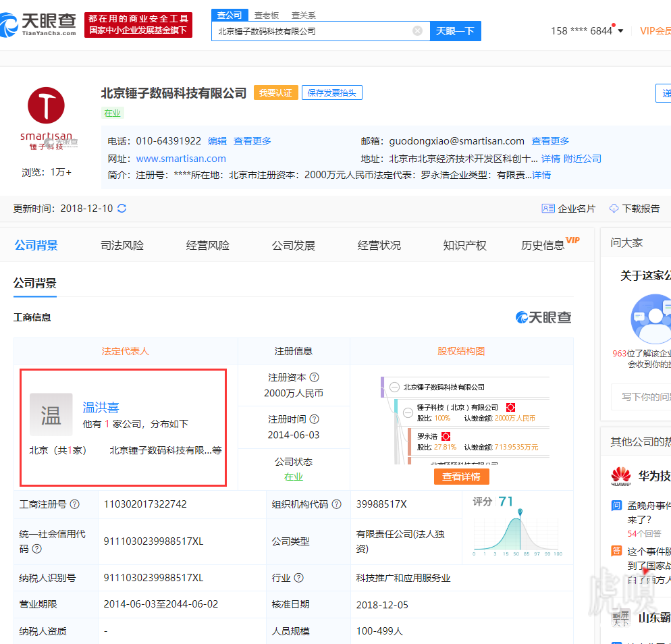This screenshot has width=671, height=644.
Task: Switch to the 查公司 search tab
Action: point(230,16)
